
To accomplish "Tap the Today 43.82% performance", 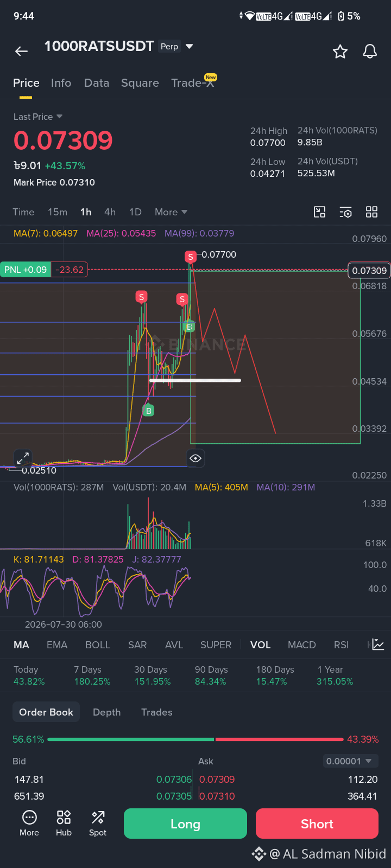I will coord(29,675).
